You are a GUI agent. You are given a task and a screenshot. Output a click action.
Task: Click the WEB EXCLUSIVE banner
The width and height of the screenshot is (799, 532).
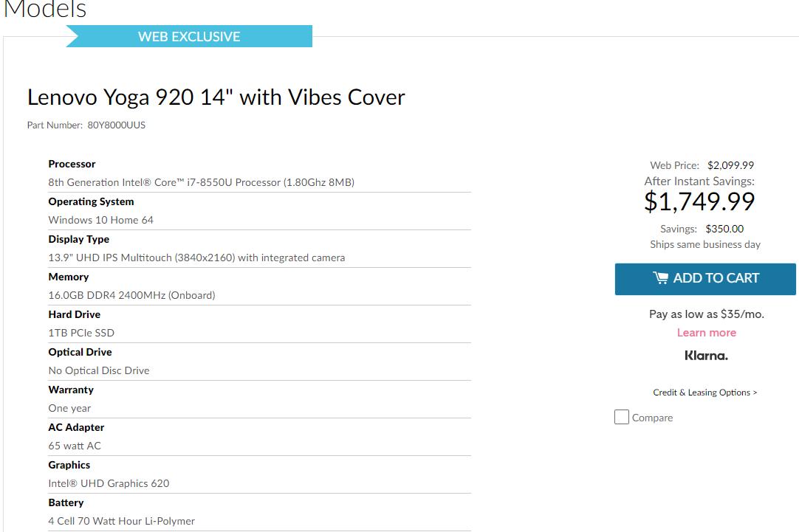[x=189, y=36]
